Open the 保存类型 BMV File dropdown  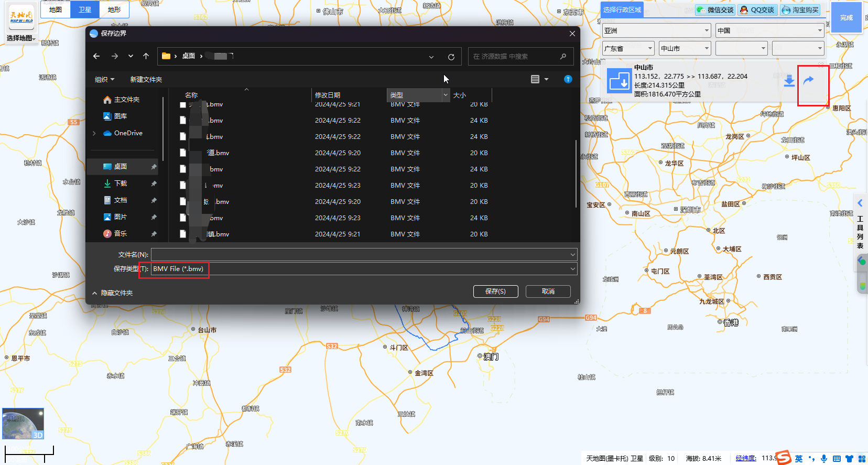click(364, 269)
